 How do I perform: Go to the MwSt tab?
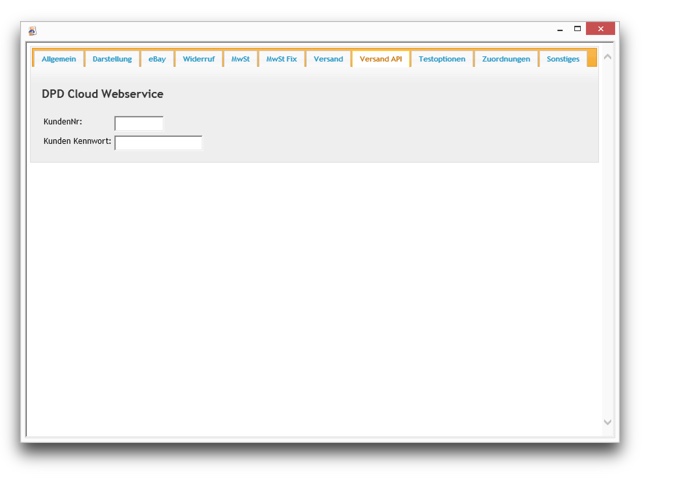click(x=240, y=59)
